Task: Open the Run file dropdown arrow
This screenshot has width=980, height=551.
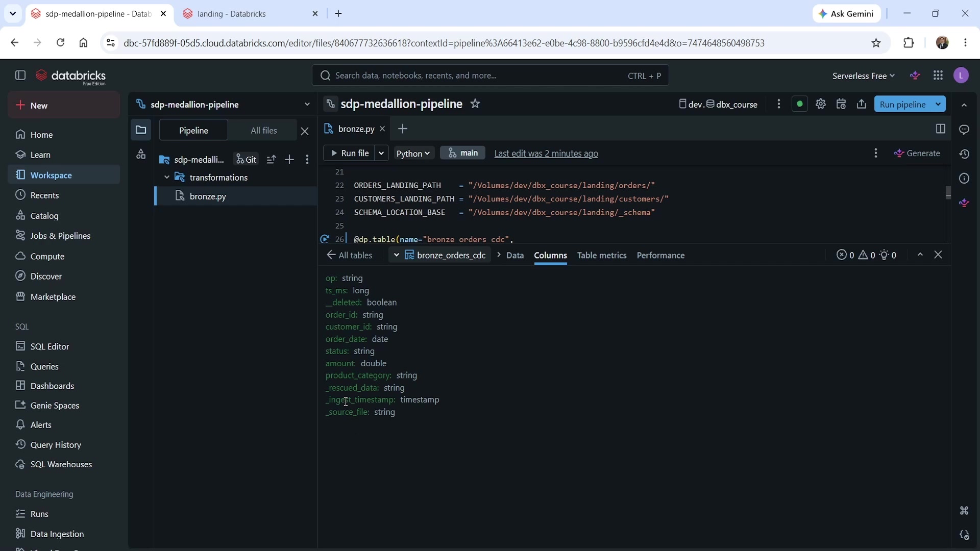Action: [x=381, y=153]
